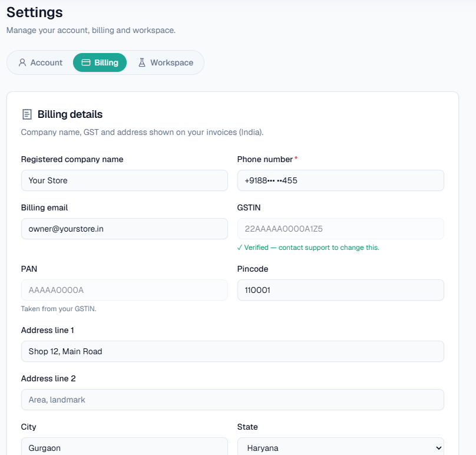Click the GSTIN label
476x455 pixels.
coord(249,208)
